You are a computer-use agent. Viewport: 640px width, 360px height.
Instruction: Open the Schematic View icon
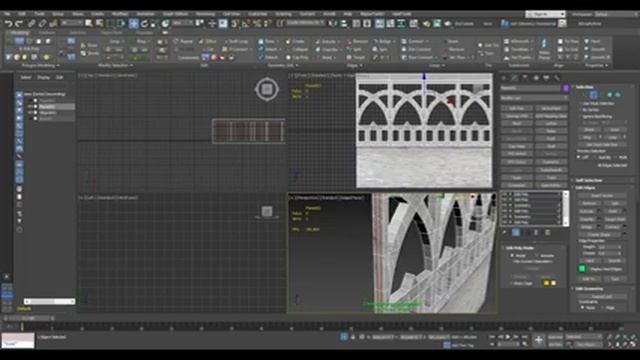[x=401, y=24]
